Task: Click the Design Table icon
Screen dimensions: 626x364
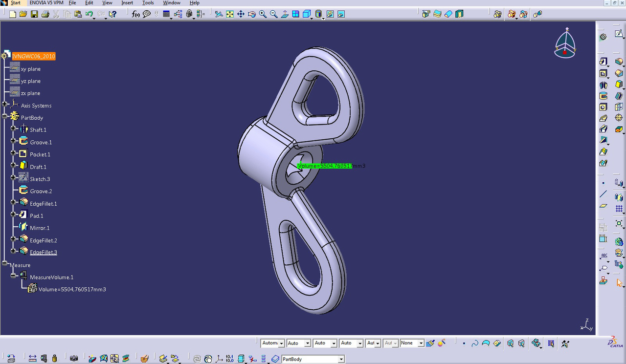Action: 166,14
